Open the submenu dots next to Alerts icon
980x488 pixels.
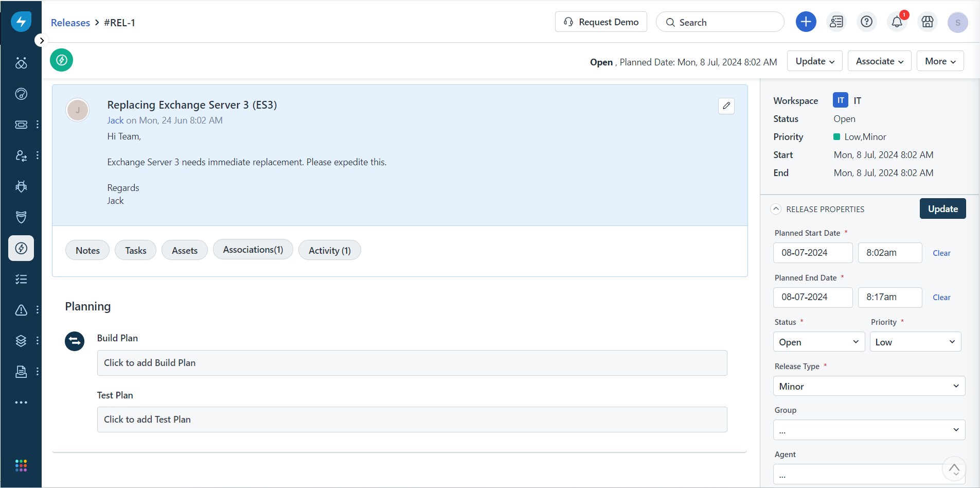coord(38,310)
